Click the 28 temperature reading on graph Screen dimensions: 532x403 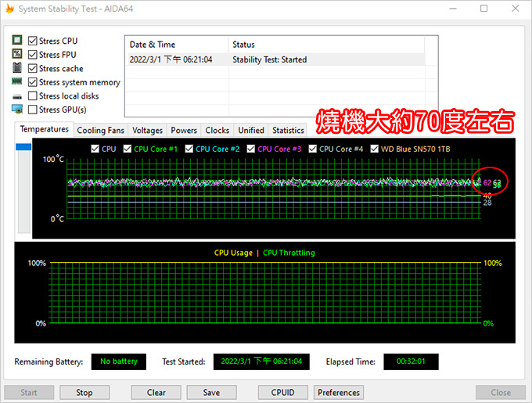(487, 203)
